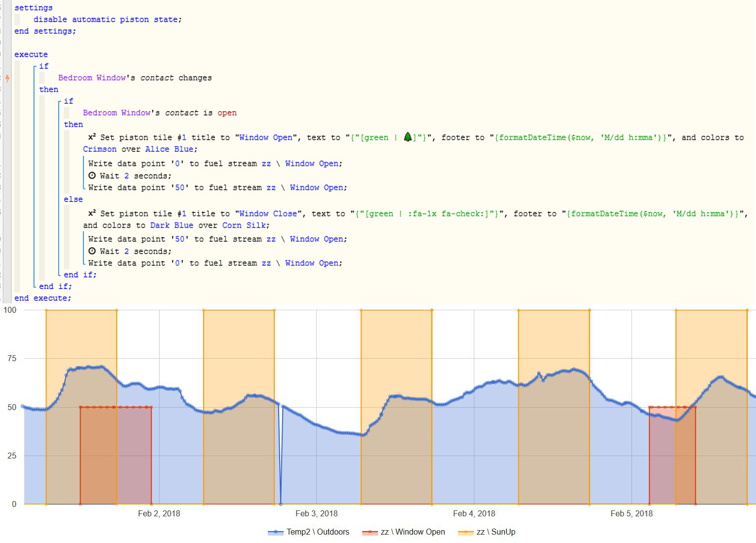Click "Crimson" color value
Screen dimensions: 756x543
tap(100, 149)
